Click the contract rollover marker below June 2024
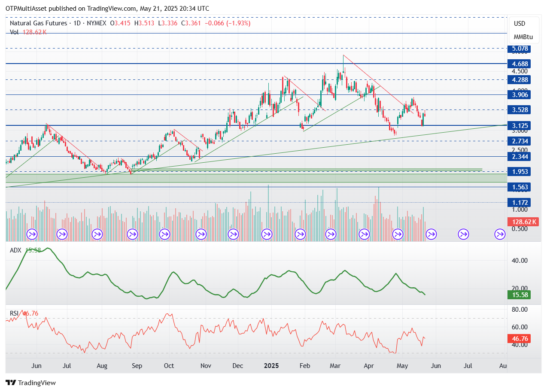This screenshot has height=392, width=547. [32, 234]
